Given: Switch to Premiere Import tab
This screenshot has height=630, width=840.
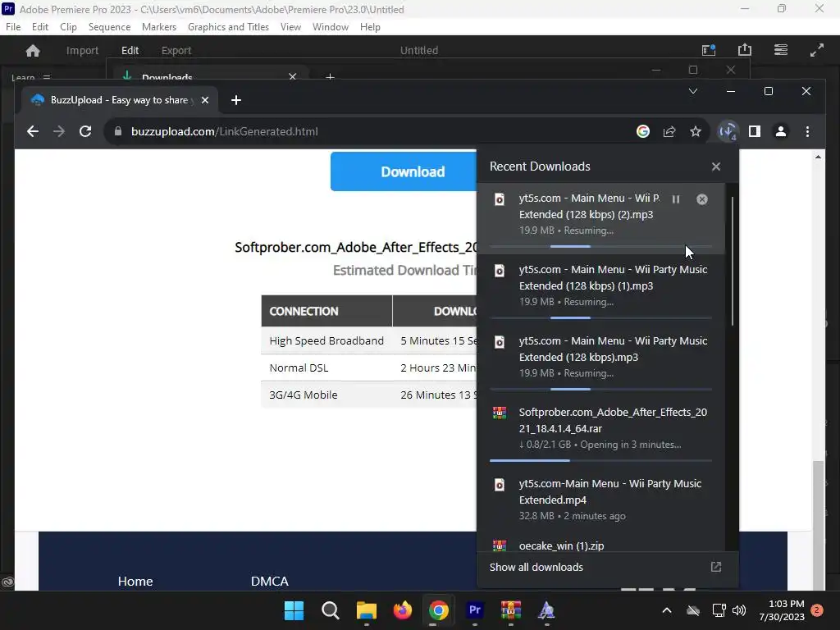Looking at the screenshot, I should pos(82,50).
